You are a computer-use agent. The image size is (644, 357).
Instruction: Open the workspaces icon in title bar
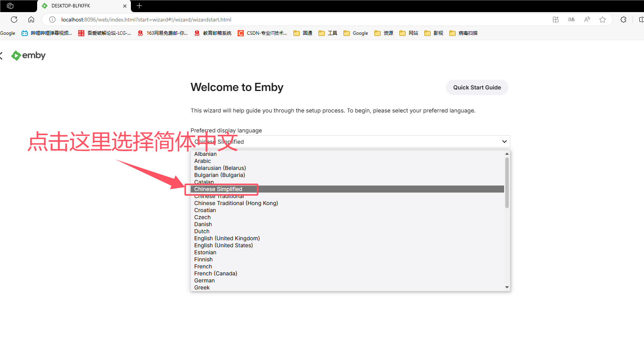pyautogui.click(x=10, y=6)
